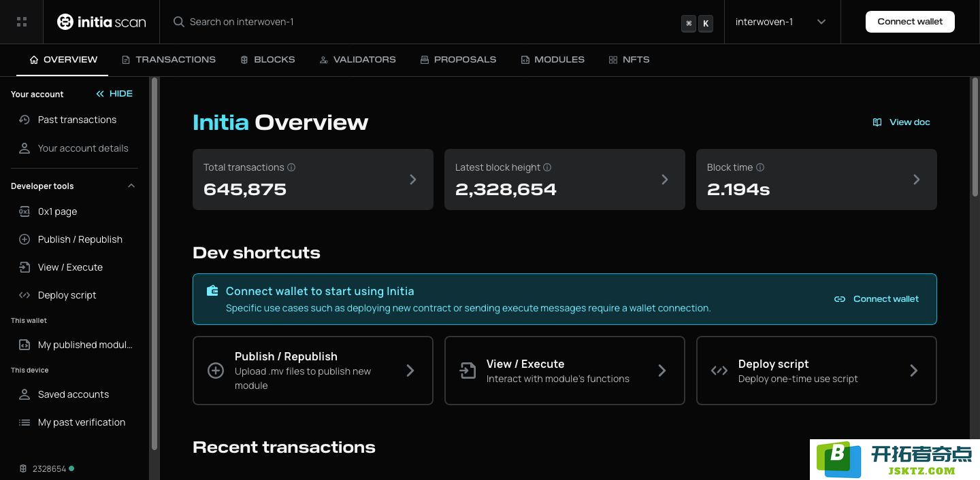980x480 pixels.
Task: Click the K keyboard shortcut key badge
Action: [x=706, y=24]
